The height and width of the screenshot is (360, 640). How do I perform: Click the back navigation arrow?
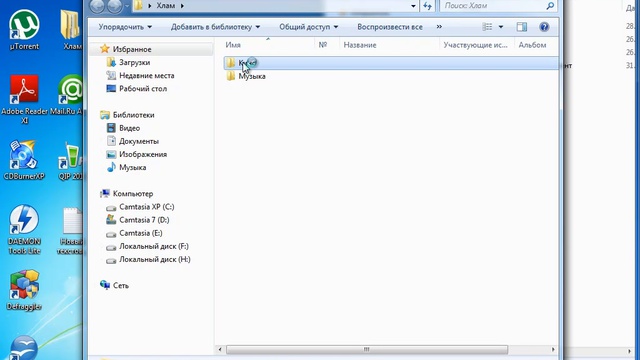coord(97,6)
